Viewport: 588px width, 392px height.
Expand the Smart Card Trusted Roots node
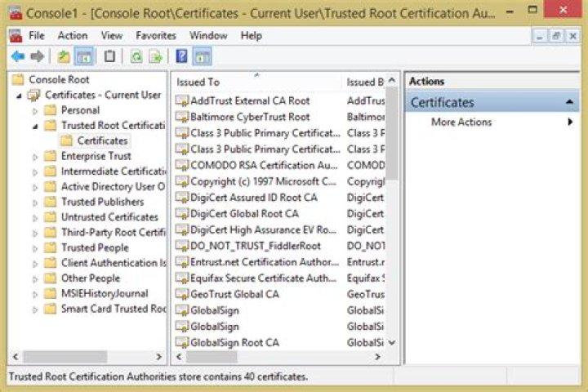coord(35,310)
